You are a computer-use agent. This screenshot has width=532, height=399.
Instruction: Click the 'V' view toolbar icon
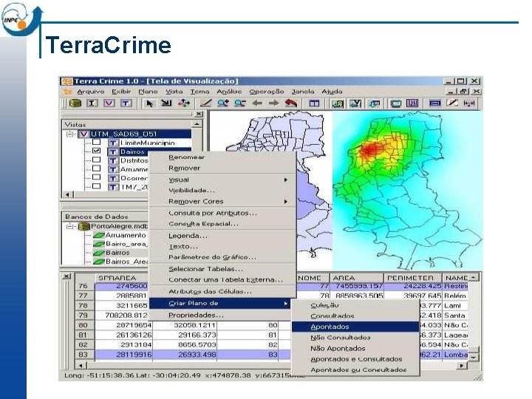click(109, 103)
